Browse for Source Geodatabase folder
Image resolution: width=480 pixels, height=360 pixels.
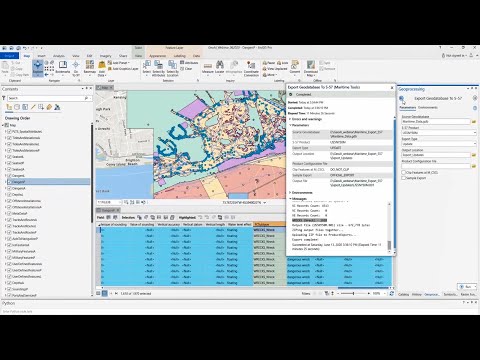[x=474, y=122]
